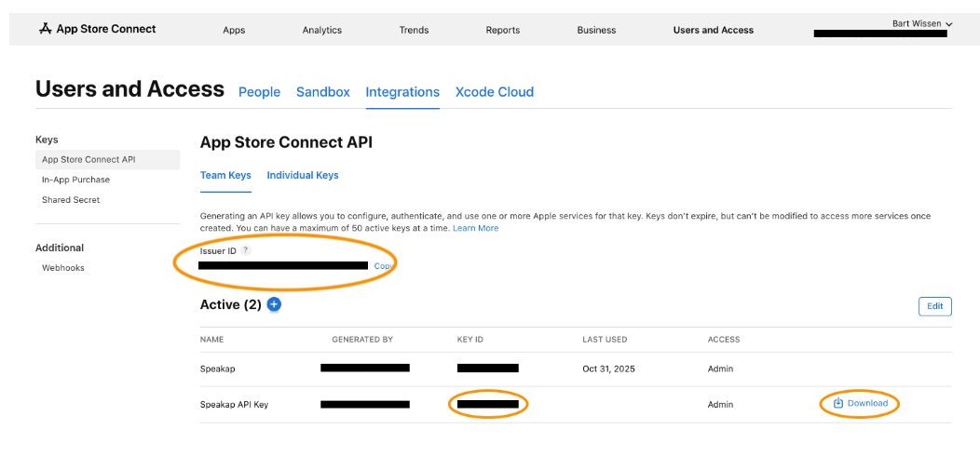This screenshot has width=980, height=456.
Task: Click Admin access in Speakap API Key row
Action: coord(721,405)
